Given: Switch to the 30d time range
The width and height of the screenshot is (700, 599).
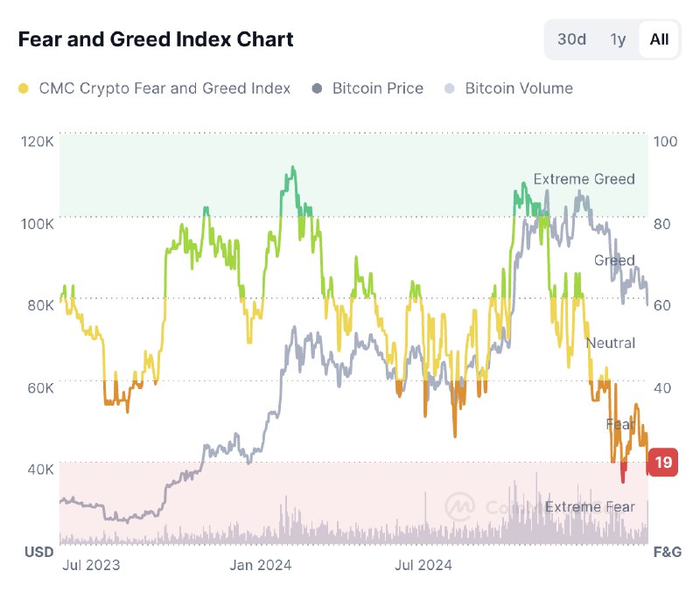Looking at the screenshot, I should coord(571,39).
